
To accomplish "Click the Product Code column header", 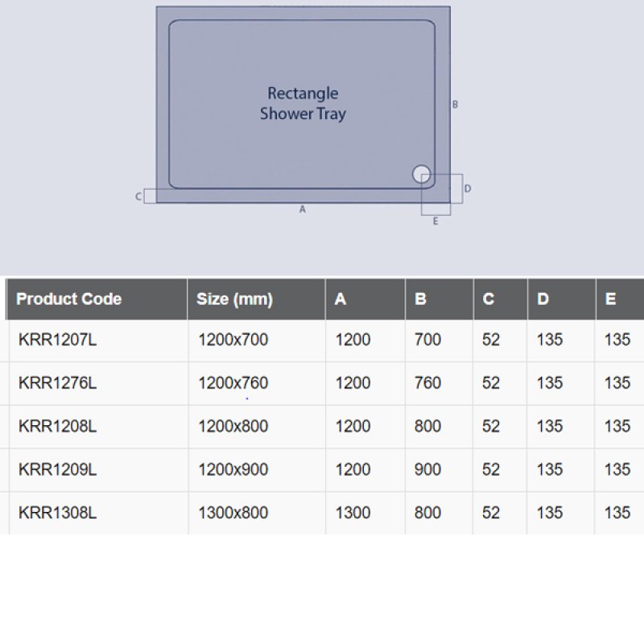I will click(69, 299).
